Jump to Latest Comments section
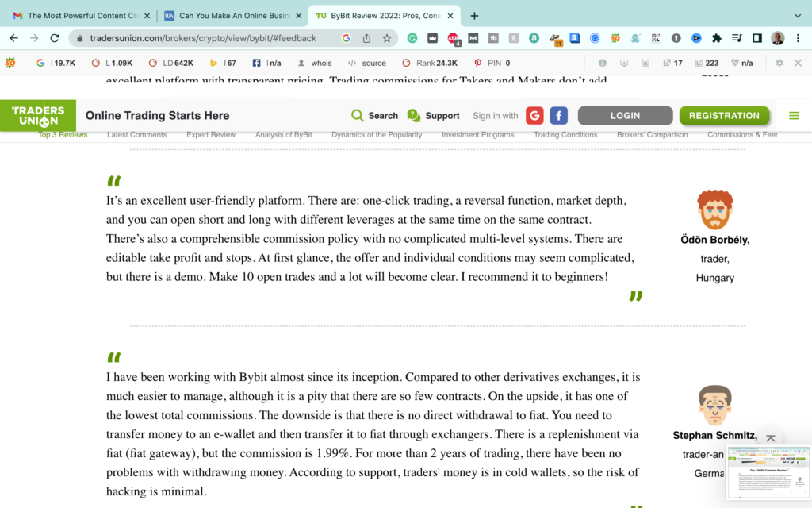The width and height of the screenshot is (812, 508). 136,135
